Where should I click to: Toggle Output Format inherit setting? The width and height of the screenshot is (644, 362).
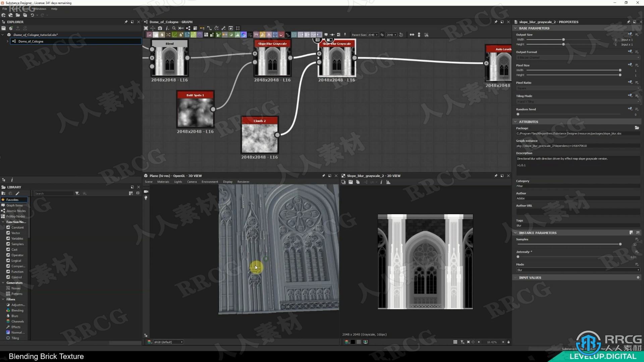[630, 52]
